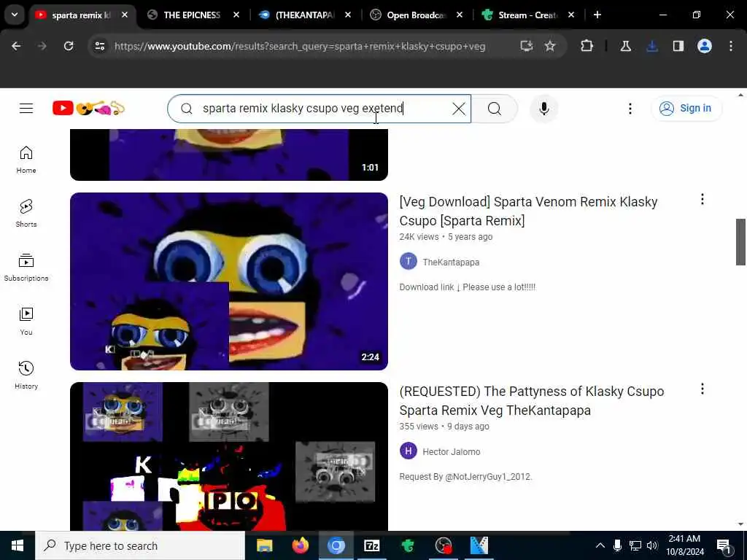This screenshot has height=560, width=747.
Task: Open OBS Studio from the taskbar
Action: tap(443, 545)
